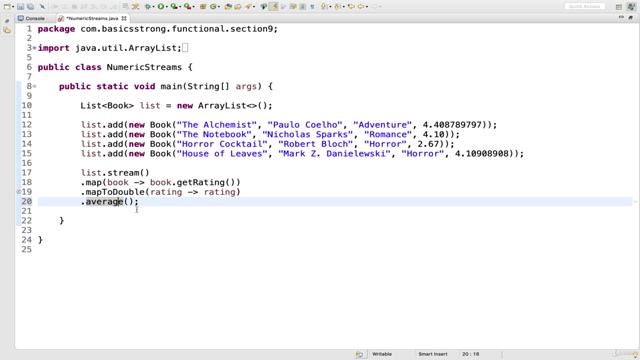Click Smart Insert in the status bar
The height and width of the screenshot is (360, 640).
(x=433, y=354)
